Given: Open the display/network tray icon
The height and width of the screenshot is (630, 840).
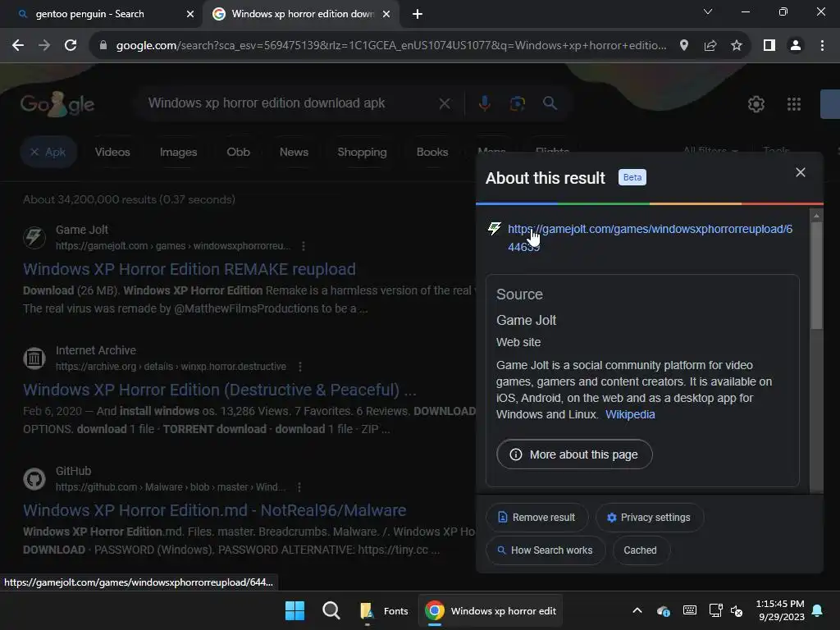Looking at the screenshot, I should 715,610.
